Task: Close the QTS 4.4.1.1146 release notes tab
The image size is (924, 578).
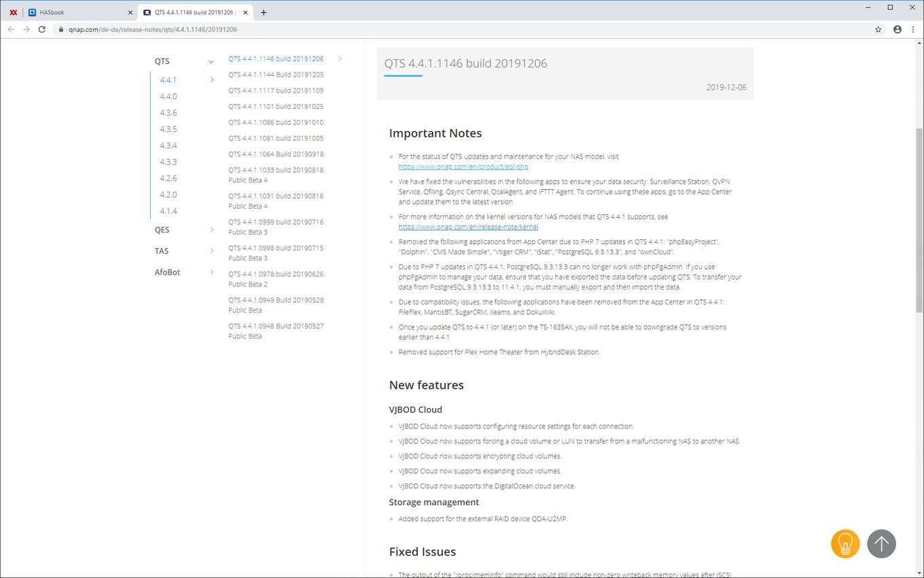Action: 245,12
